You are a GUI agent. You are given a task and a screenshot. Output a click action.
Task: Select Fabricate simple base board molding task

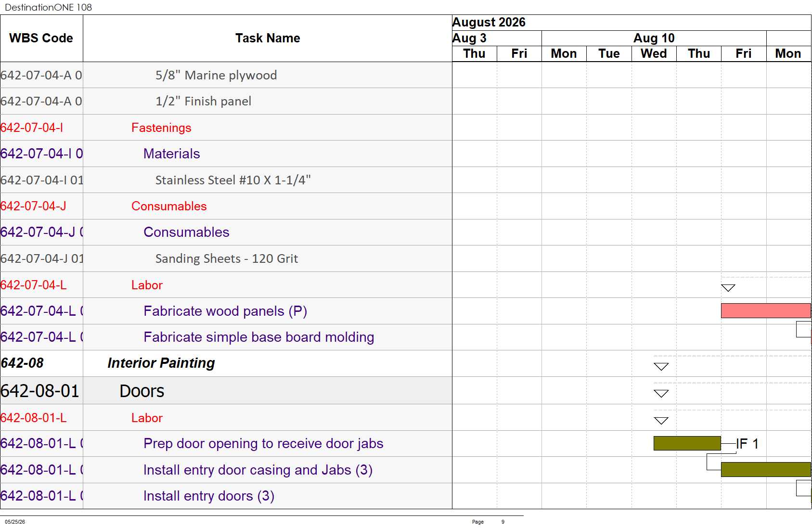226,337
